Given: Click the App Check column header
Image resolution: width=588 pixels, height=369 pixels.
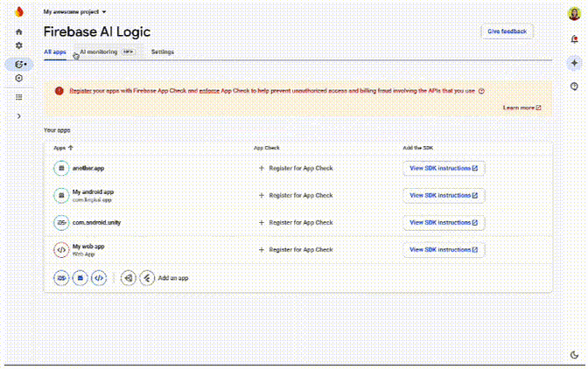Looking at the screenshot, I should [x=267, y=148].
